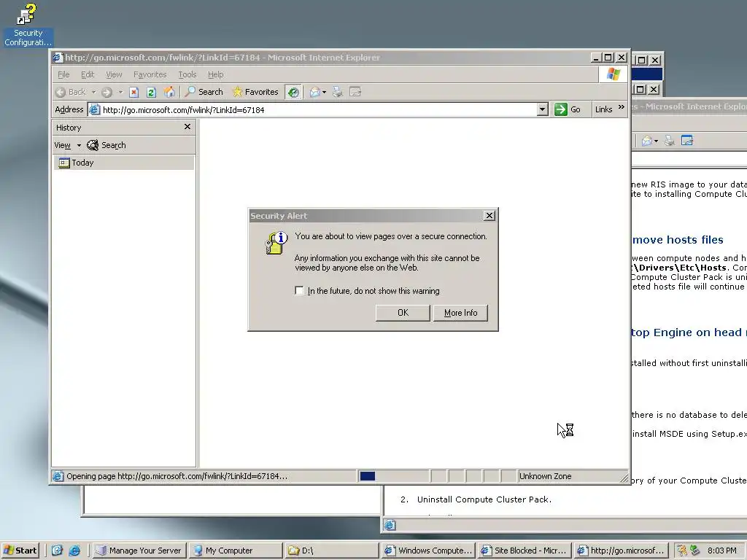The height and width of the screenshot is (560, 747).
Task: Expand the Address bar URL dropdown
Action: tap(542, 109)
